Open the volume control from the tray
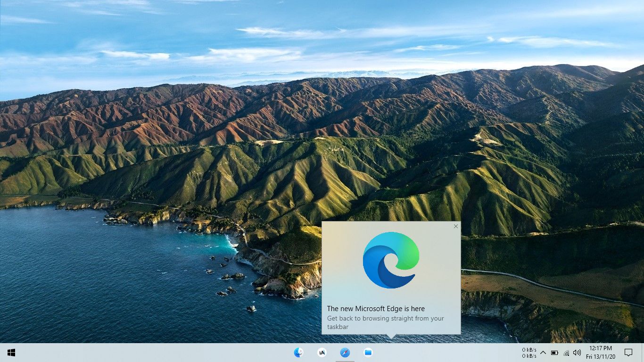This screenshot has width=644, height=362. tap(577, 353)
